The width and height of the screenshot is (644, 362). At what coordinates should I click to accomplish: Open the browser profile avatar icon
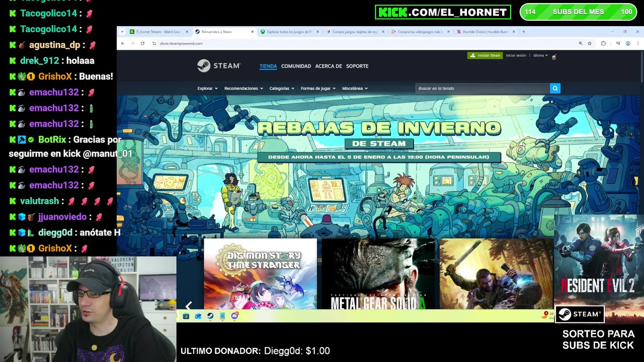[x=628, y=44]
